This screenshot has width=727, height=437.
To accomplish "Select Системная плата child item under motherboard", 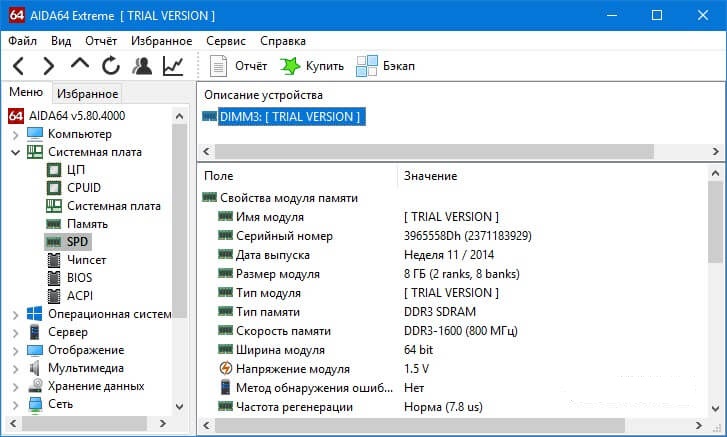I will click(114, 206).
